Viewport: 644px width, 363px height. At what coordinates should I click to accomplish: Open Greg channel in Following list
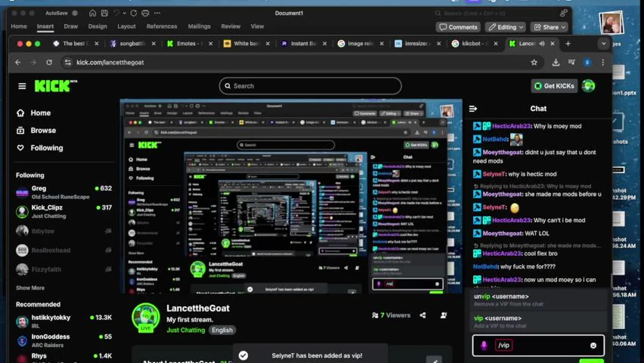coord(64,192)
